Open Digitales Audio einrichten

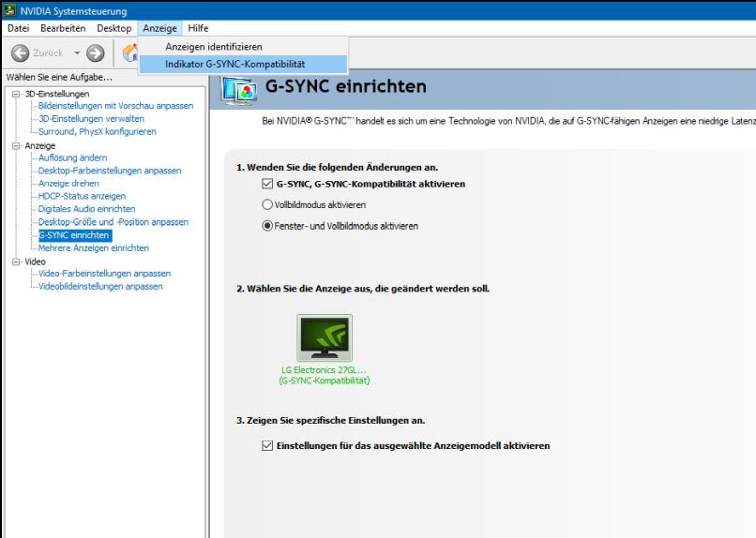[x=87, y=209]
